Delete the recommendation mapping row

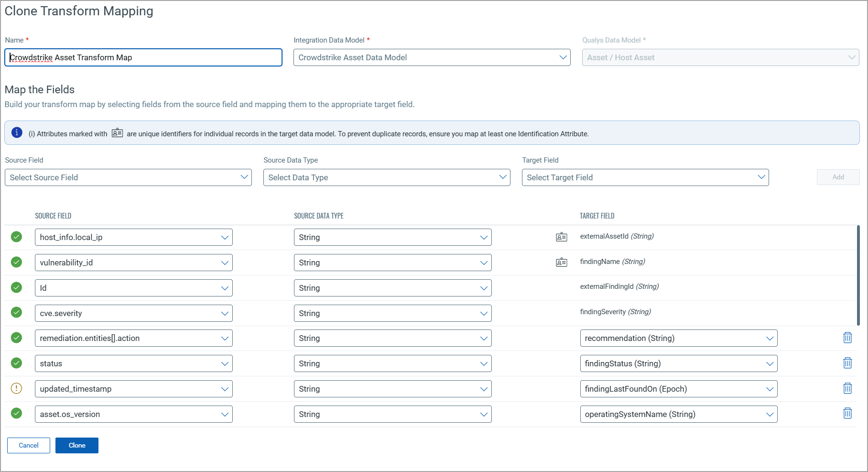click(x=847, y=338)
